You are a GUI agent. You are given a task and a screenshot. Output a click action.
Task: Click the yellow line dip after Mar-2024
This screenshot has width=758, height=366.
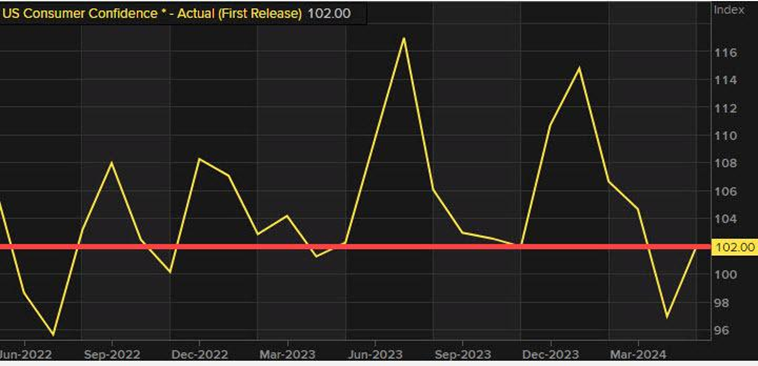pos(667,317)
